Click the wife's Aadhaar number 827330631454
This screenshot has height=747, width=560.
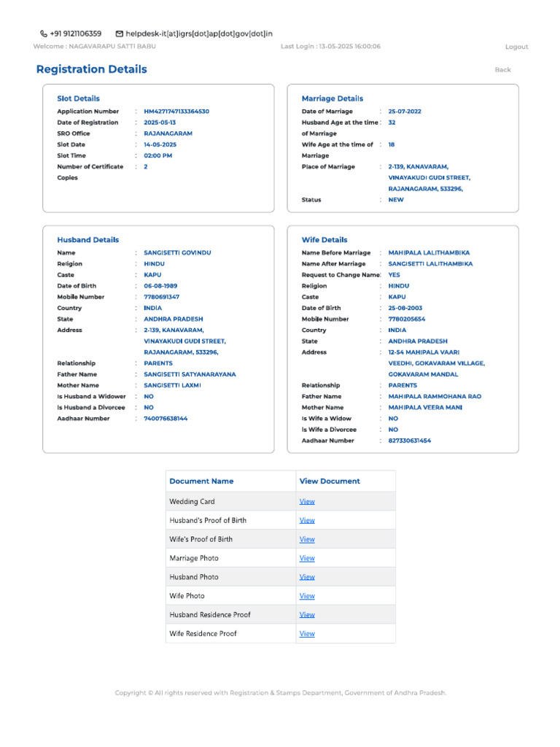coord(410,441)
